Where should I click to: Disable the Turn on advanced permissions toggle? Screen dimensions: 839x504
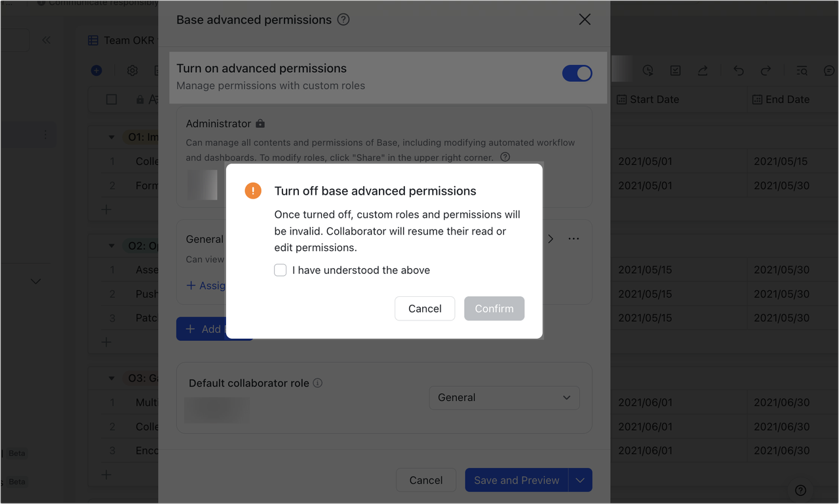pos(577,73)
